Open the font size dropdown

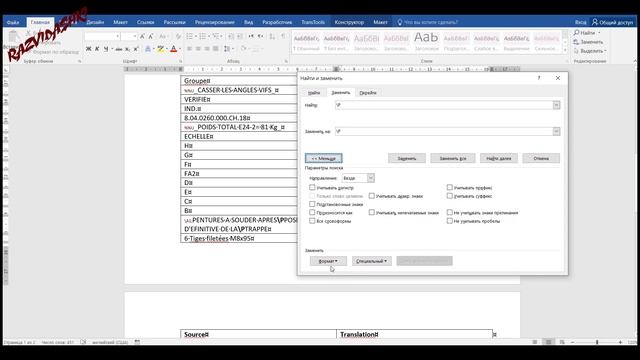(135, 36)
